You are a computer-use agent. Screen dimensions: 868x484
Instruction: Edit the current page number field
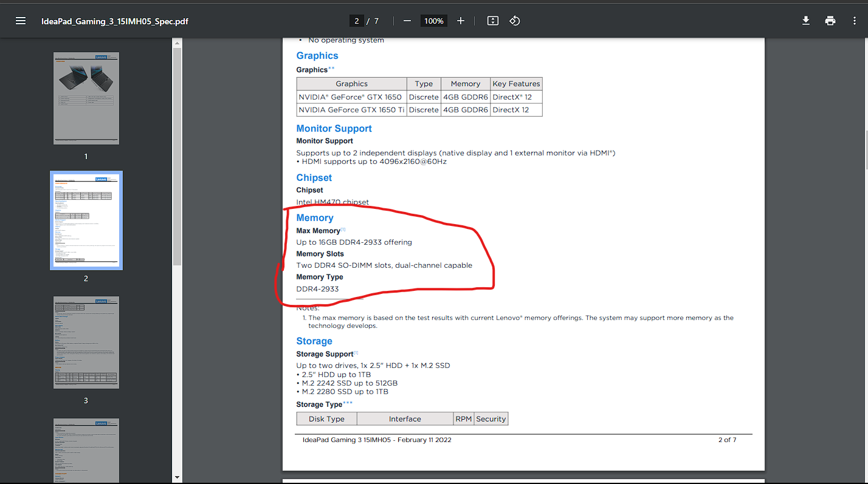(x=356, y=21)
